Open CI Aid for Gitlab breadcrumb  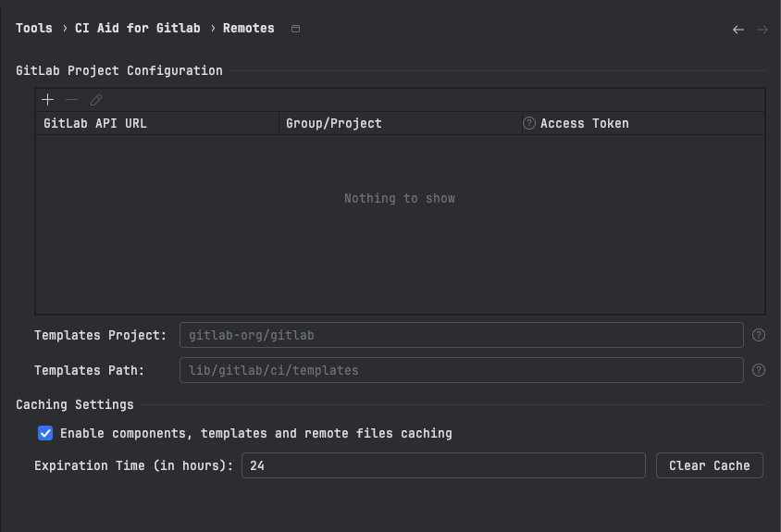coord(138,28)
